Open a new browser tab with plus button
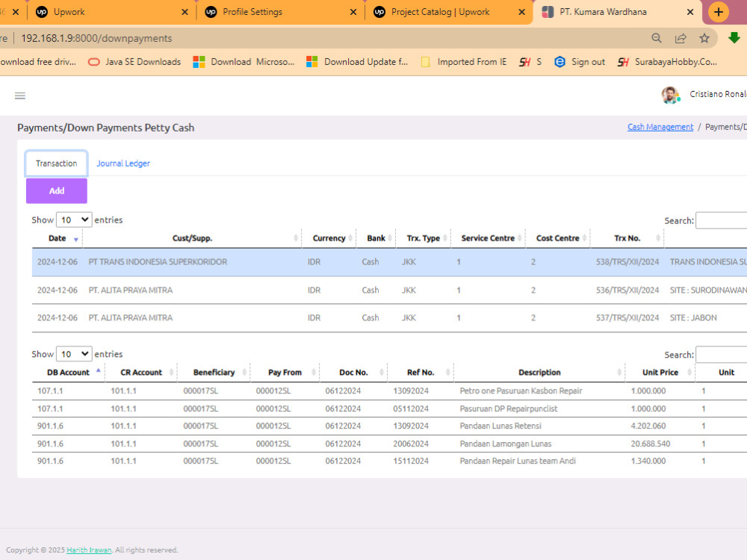 [719, 12]
